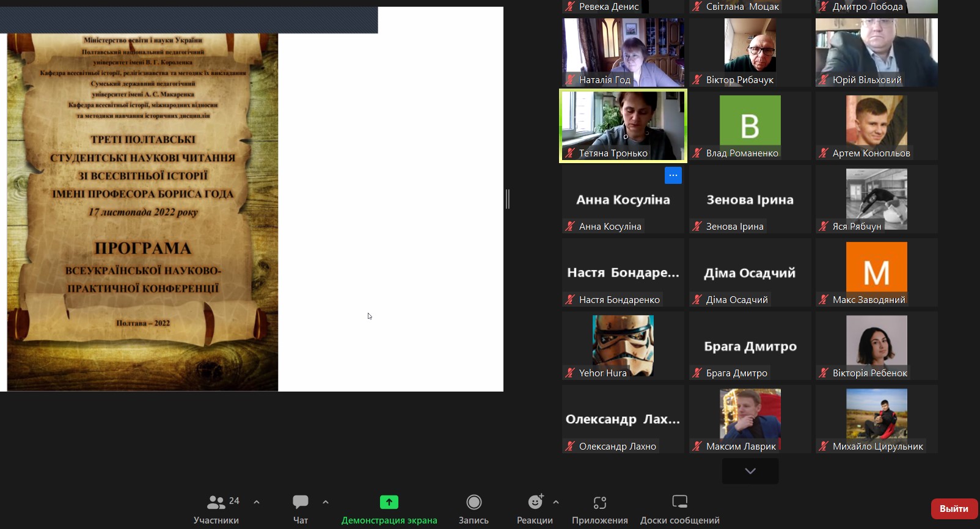Viewport: 980px width, 529px height.
Task: Click the blue three-dots menu on Анна Косуліна
Action: pos(673,175)
